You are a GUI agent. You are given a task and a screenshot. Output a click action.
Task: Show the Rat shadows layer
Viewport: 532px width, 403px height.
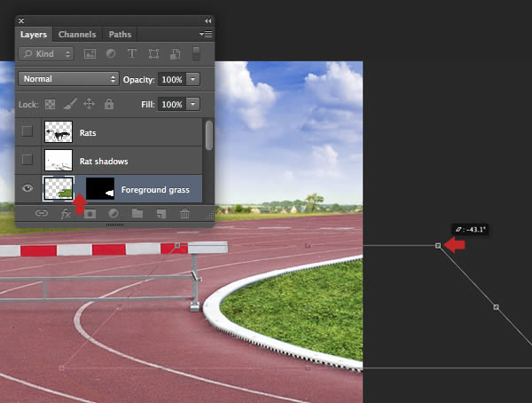27,159
